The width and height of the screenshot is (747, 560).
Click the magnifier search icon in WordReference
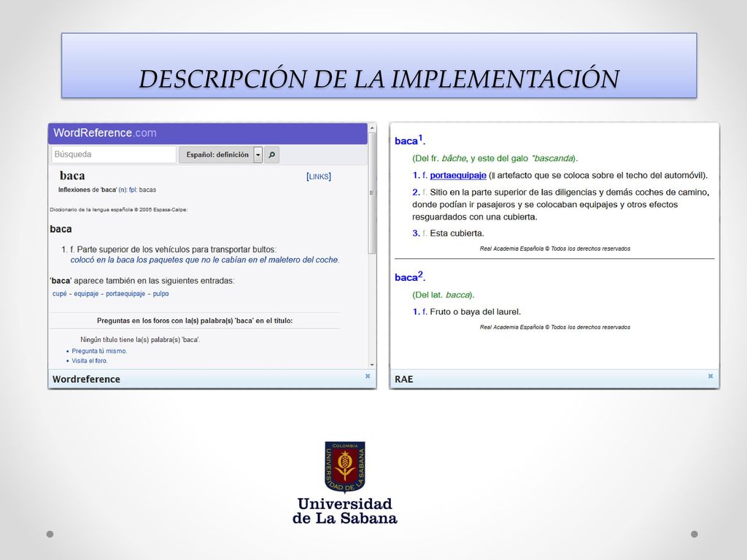point(271,155)
